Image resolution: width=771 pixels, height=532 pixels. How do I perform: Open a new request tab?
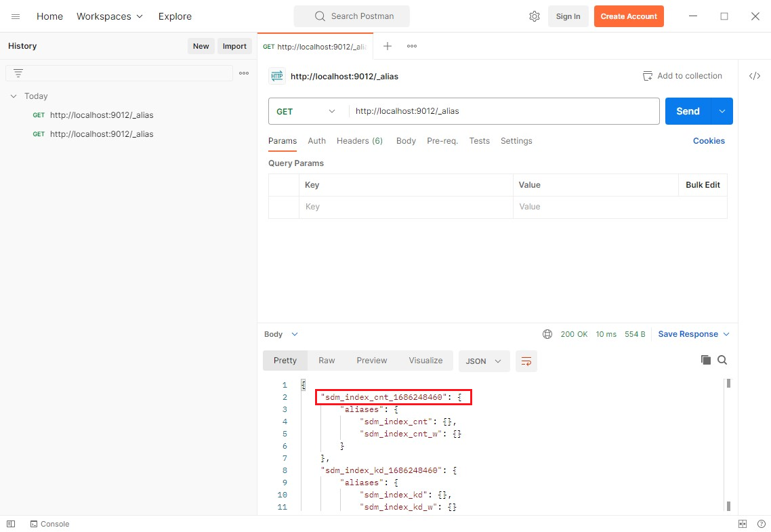pyautogui.click(x=388, y=46)
